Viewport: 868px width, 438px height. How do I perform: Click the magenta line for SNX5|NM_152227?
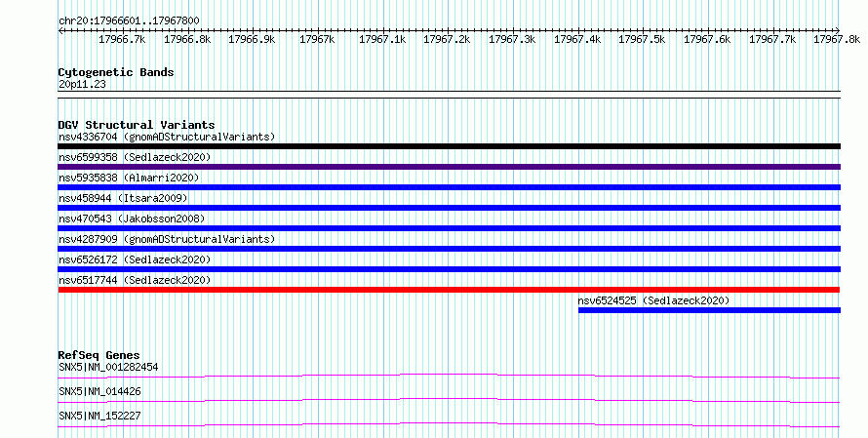pos(449,424)
